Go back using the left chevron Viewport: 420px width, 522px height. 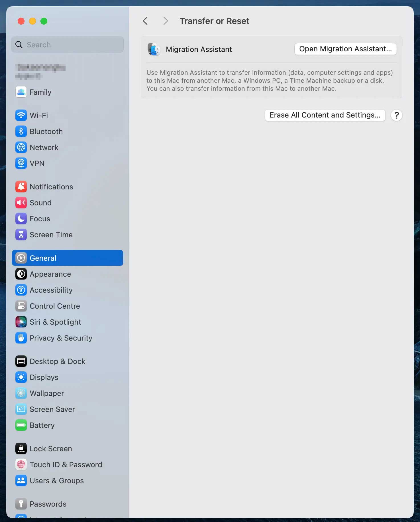tap(145, 21)
